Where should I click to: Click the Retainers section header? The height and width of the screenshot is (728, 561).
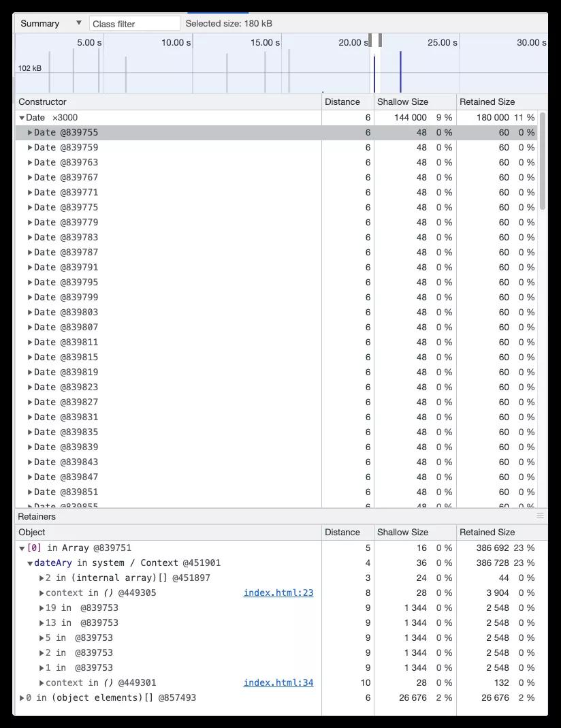[37, 517]
